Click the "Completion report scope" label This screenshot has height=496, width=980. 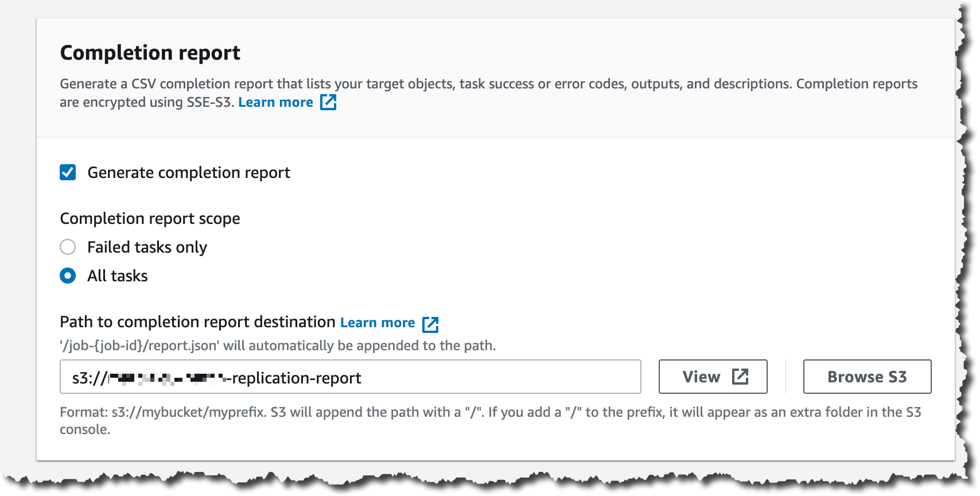pos(150,219)
